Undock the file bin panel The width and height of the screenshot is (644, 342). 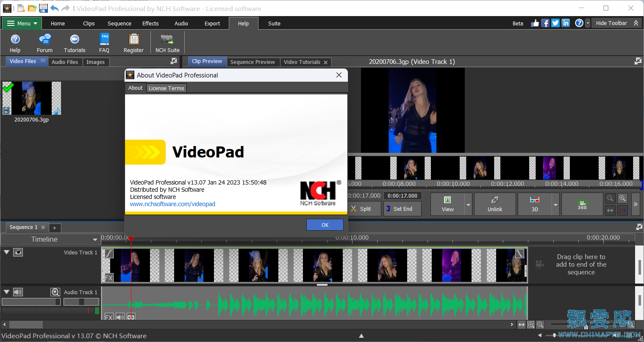[174, 61]
